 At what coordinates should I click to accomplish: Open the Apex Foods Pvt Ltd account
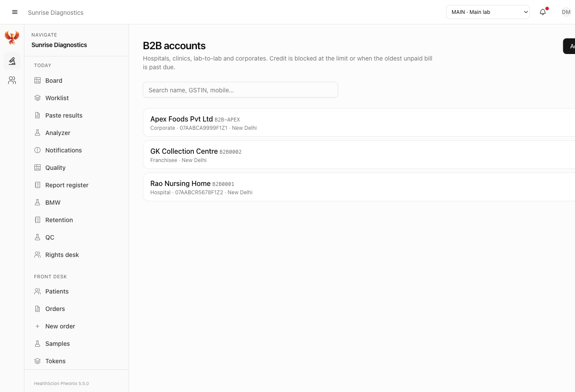(x=359, y=122)
